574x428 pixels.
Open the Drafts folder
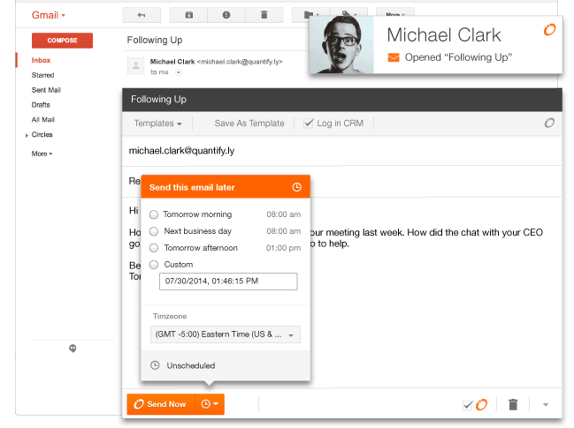(41, 105)
